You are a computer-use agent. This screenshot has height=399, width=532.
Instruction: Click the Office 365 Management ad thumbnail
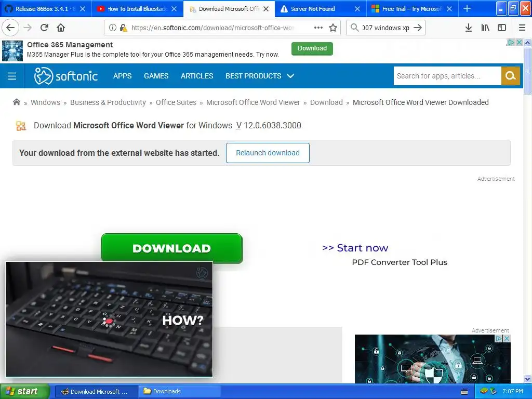(x=12, y=51)
